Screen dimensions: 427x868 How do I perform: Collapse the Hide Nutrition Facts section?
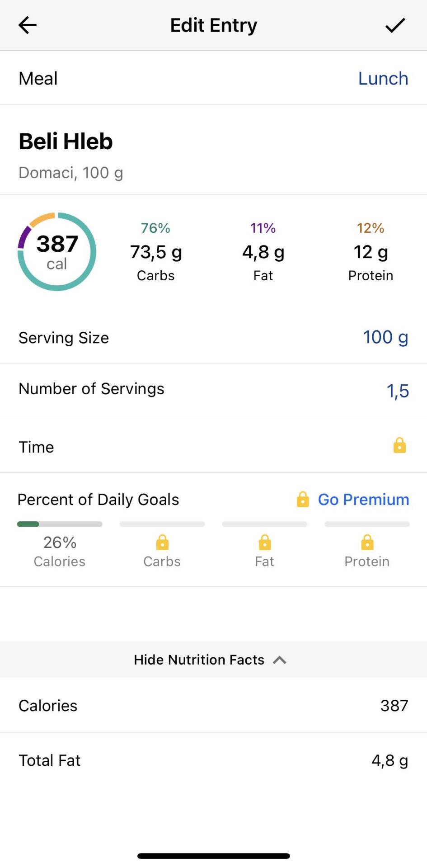(210, 660)
